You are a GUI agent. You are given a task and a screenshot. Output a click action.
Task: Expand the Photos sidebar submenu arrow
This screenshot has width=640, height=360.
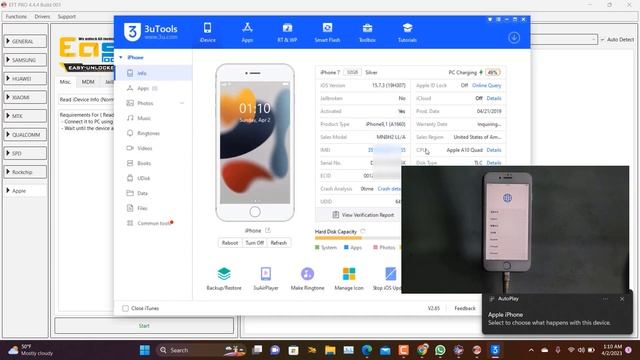[182, 103]
